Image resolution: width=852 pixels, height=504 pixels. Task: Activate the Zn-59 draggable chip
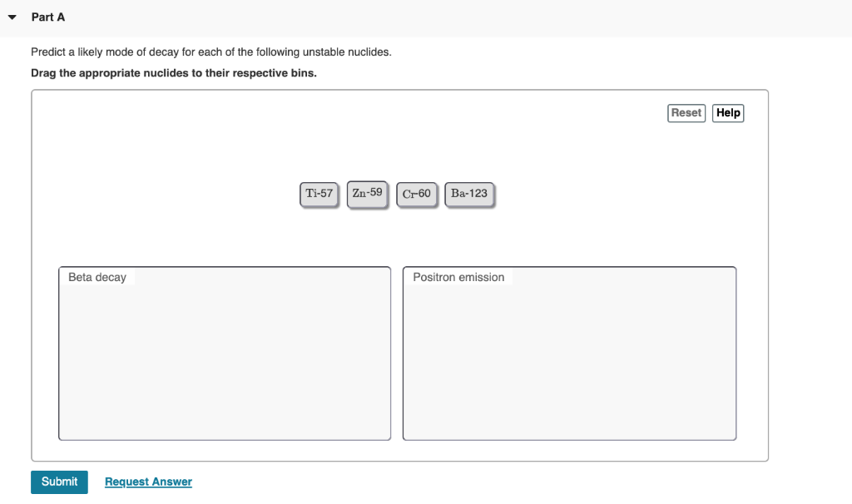(367, 193)
